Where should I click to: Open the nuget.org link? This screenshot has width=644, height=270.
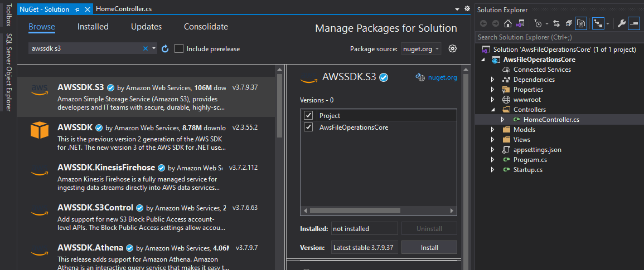coord(442,77)
